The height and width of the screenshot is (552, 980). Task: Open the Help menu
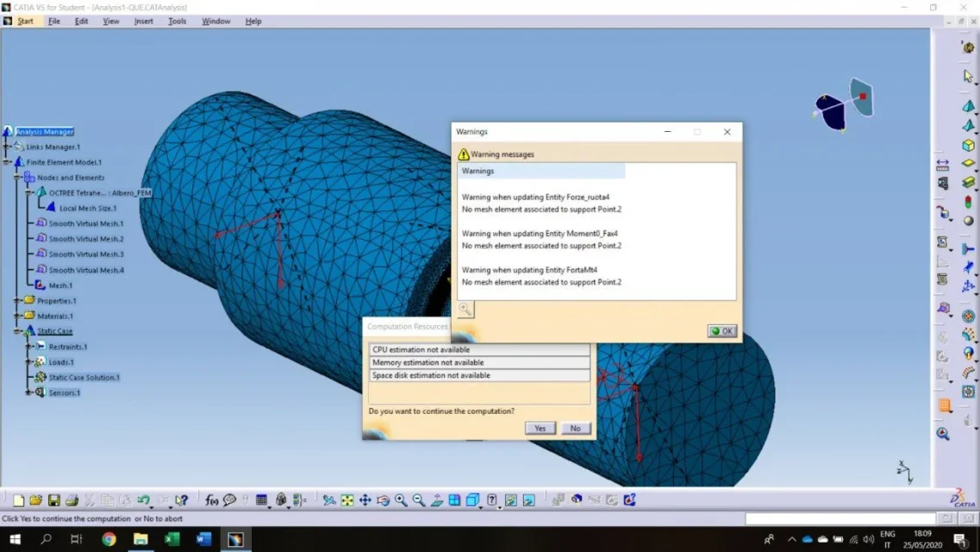coord(253,22)
